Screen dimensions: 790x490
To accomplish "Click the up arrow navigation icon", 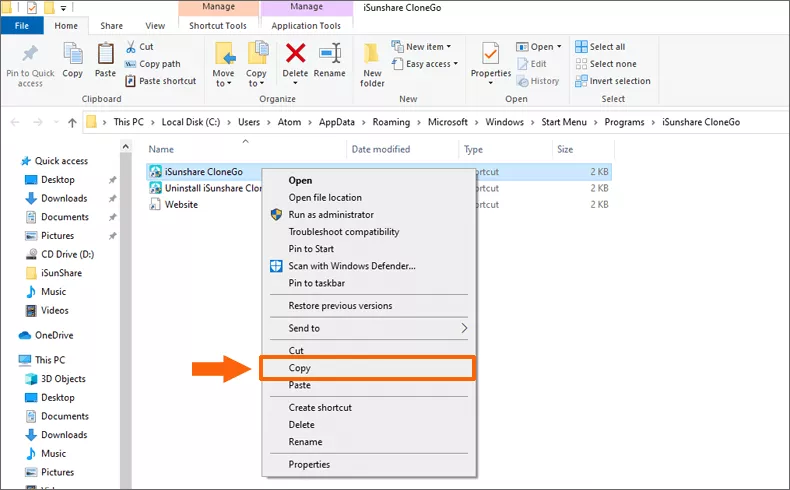I will pos(72,122).
